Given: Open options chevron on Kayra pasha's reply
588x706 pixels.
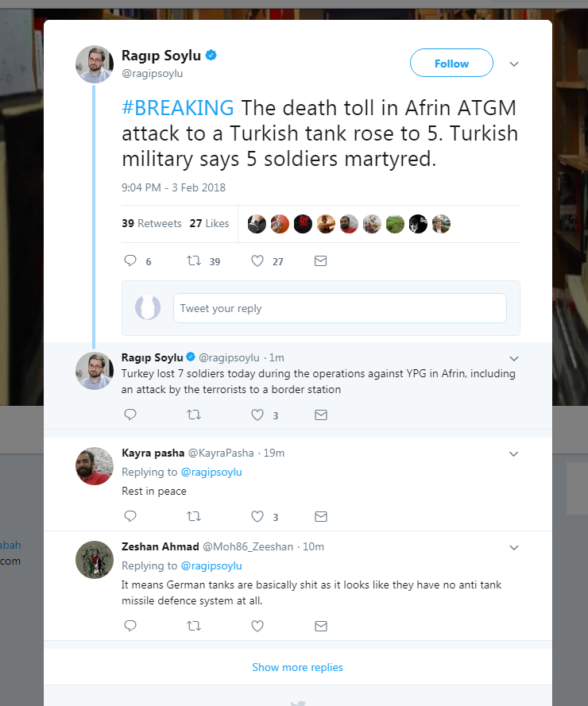Looking at the screenshot, I should pyautogui.click(x=513, y=454).
